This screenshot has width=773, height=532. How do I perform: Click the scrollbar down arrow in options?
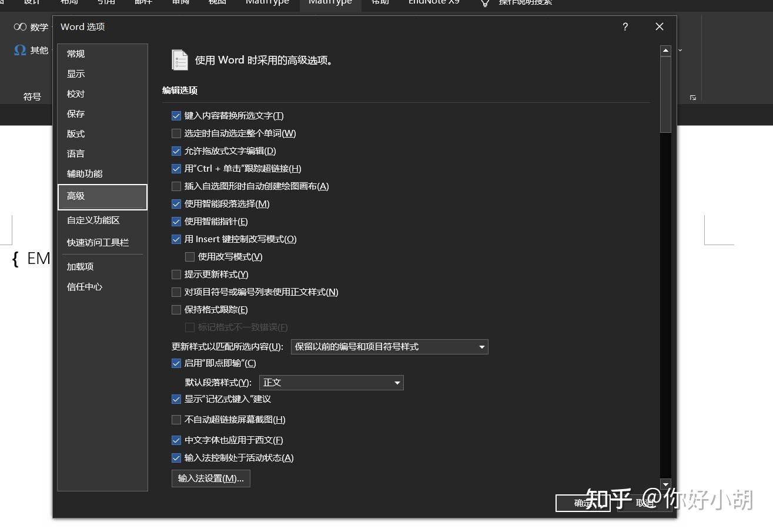point(666,484)
